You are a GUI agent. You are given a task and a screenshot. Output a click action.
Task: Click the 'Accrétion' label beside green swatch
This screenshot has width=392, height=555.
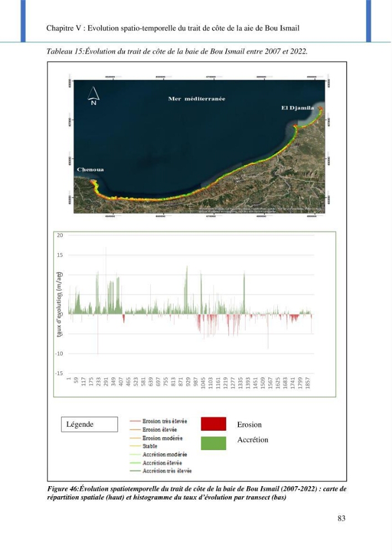tap(253, 440)
